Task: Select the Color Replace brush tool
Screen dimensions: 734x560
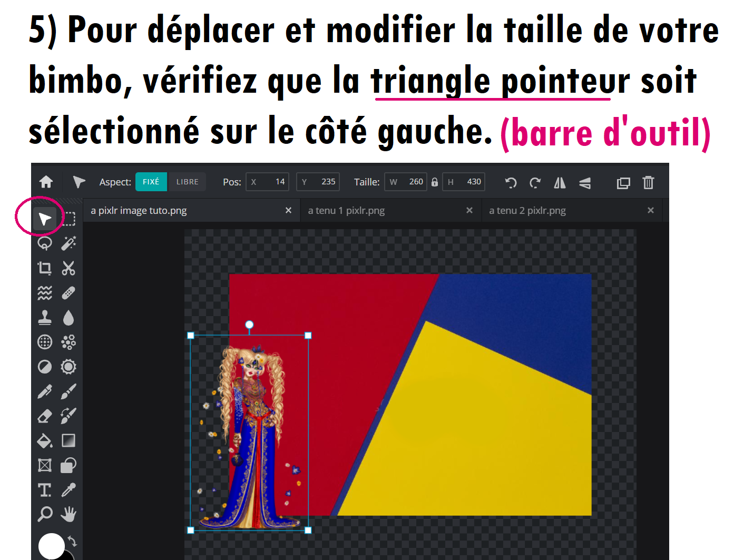Action: 68,416
